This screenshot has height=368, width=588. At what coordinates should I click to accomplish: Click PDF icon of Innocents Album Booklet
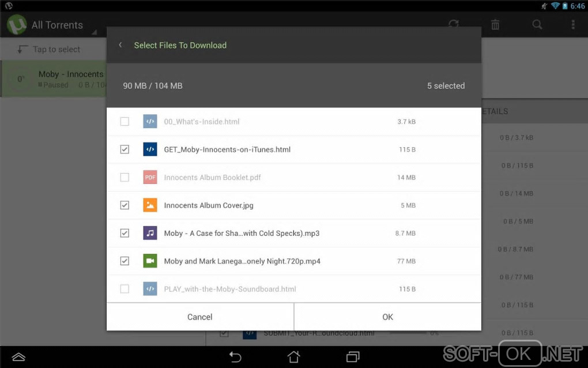[x=150, y=177]
